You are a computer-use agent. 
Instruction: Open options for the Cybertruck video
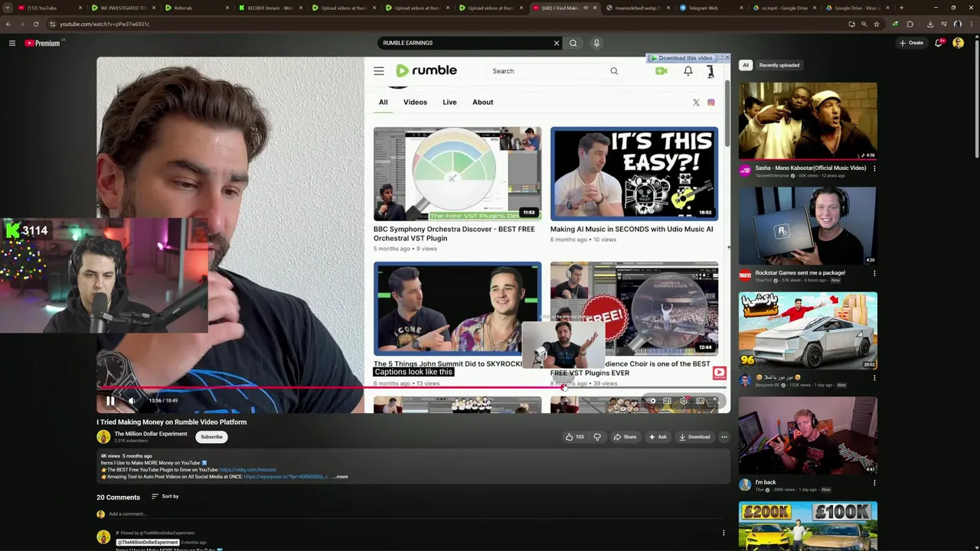[874, 378]
